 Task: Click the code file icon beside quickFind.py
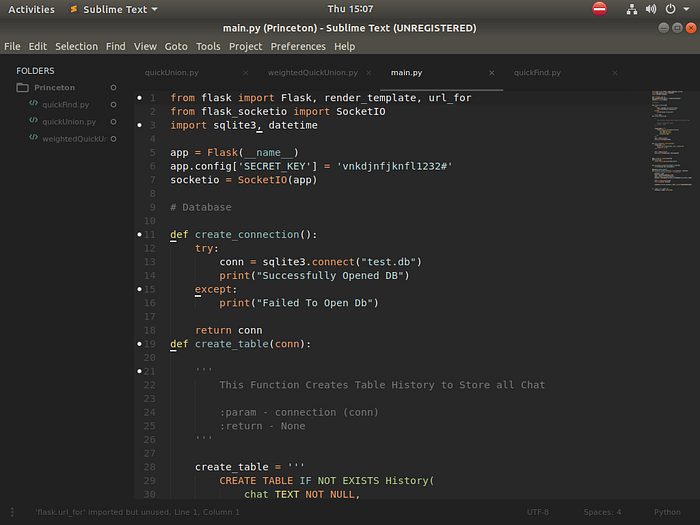click(33, 103)
